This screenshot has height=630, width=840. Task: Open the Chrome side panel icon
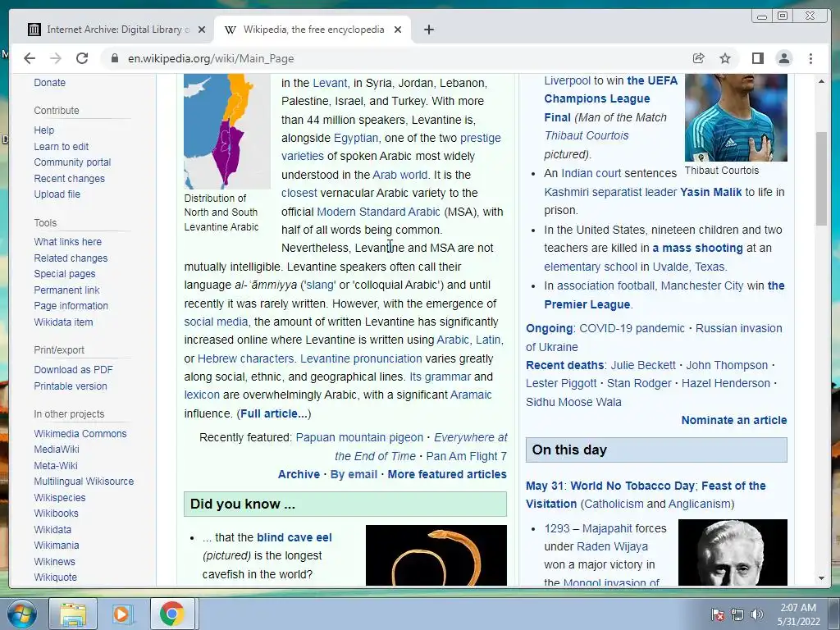(x=757, y=58)
